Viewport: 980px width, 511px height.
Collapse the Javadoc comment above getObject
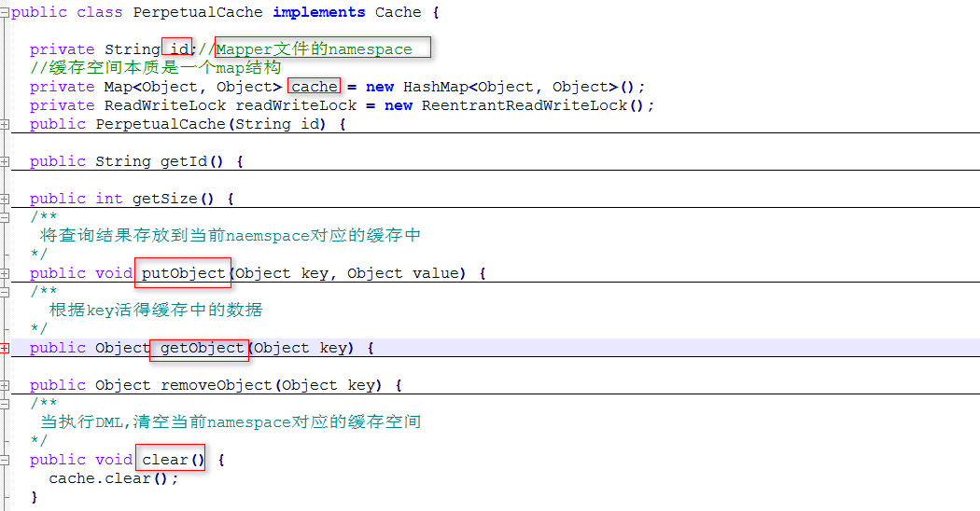point(4,292)
